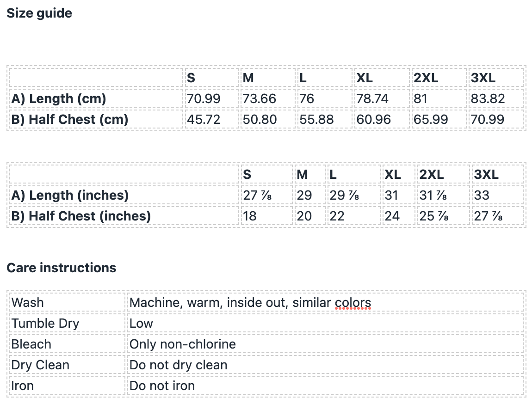Click the 55.88 half chest cell
Viewport: 532px width, 404px height.
click(x=316, y=119)
